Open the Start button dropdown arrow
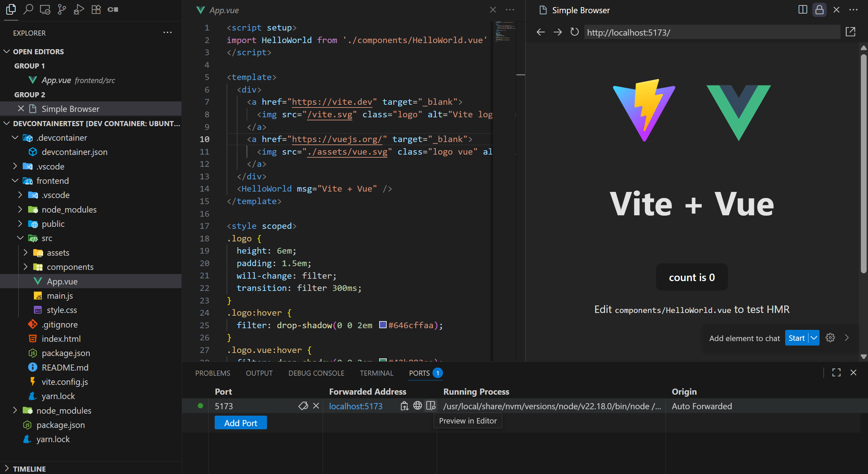The width and height of the screenshot is (868, 474). coord(814,338)
